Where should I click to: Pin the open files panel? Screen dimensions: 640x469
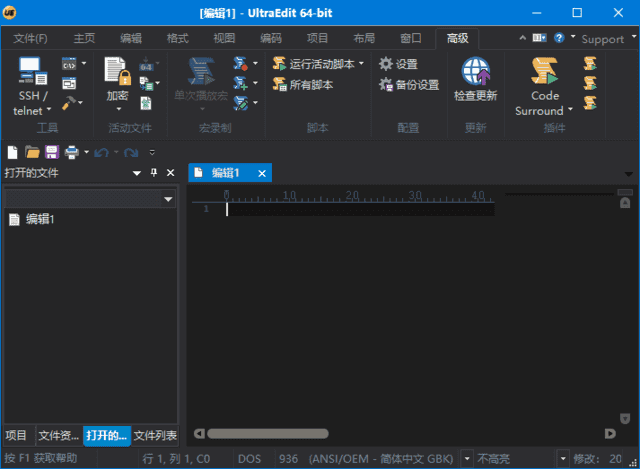(x=154, y=173)
